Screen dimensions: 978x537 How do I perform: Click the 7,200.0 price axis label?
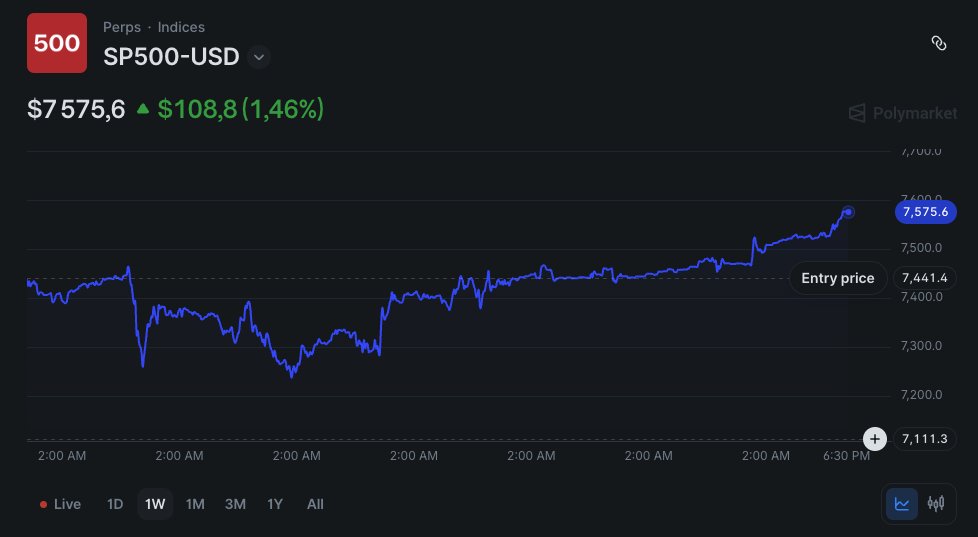point(921,395)
